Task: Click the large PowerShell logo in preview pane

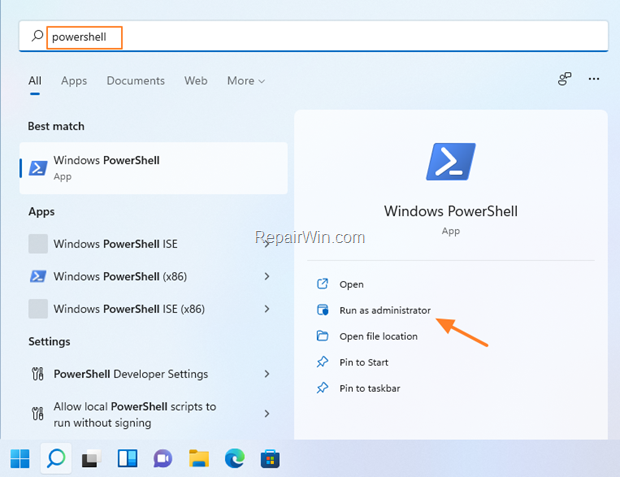Action: pyautogui.click(x=451, y=161)
